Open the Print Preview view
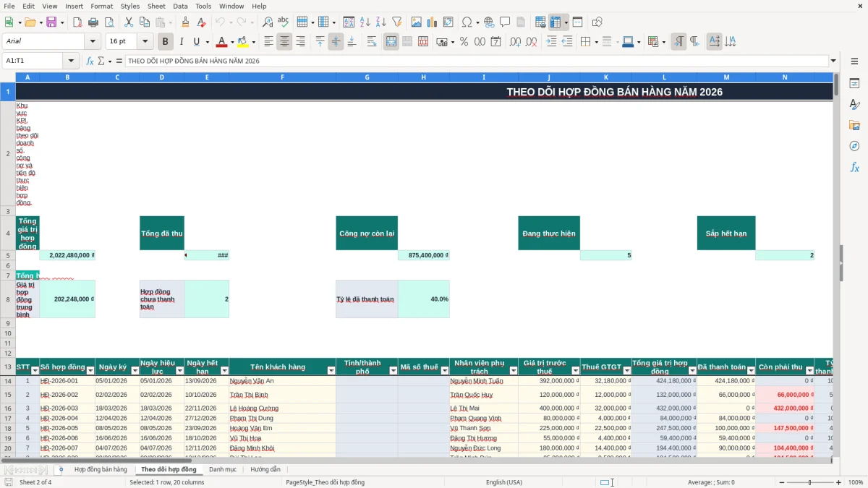Screen dimensions: 868x488 pos(109,22)
